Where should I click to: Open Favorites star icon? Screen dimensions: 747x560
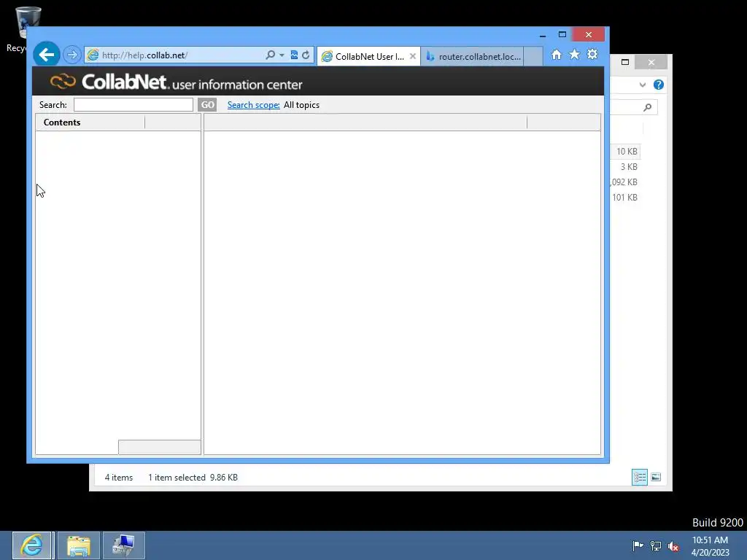tap(575, 54)
